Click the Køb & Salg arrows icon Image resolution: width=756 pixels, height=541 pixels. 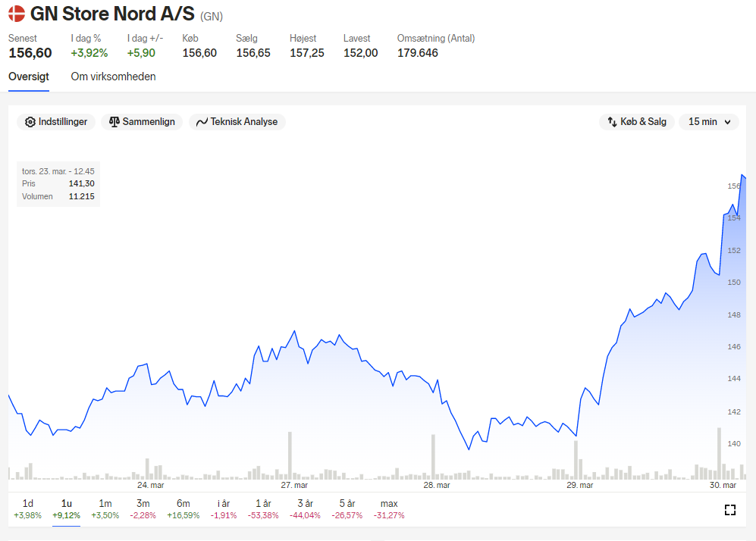coord(613,122)
